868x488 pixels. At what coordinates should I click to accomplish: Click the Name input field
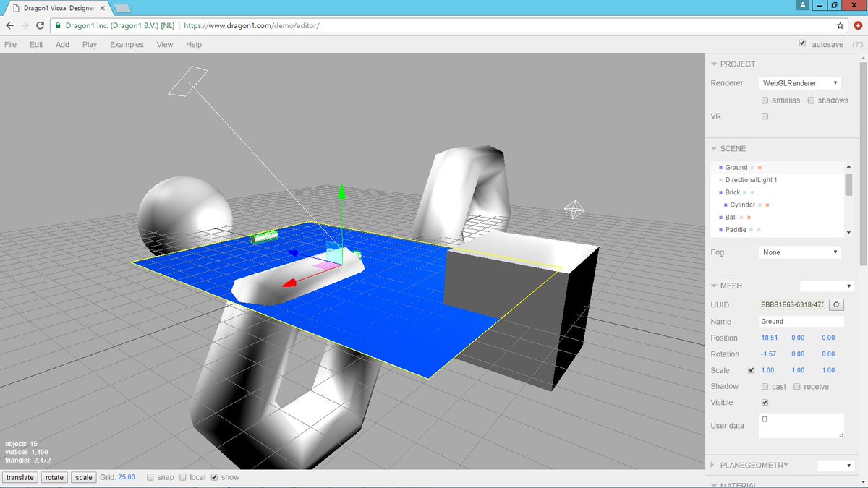[x=801, y=321]
